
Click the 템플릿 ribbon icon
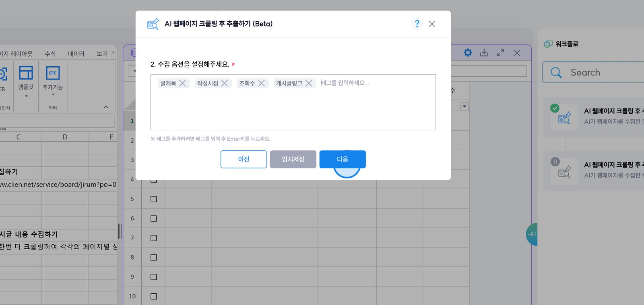coord(26,73)
